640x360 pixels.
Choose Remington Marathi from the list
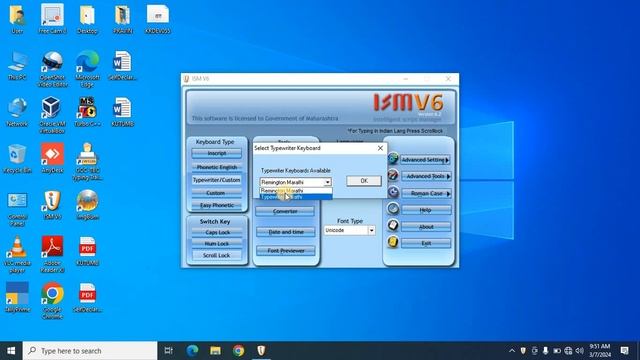pyautogui.click(x=296, y=190)
